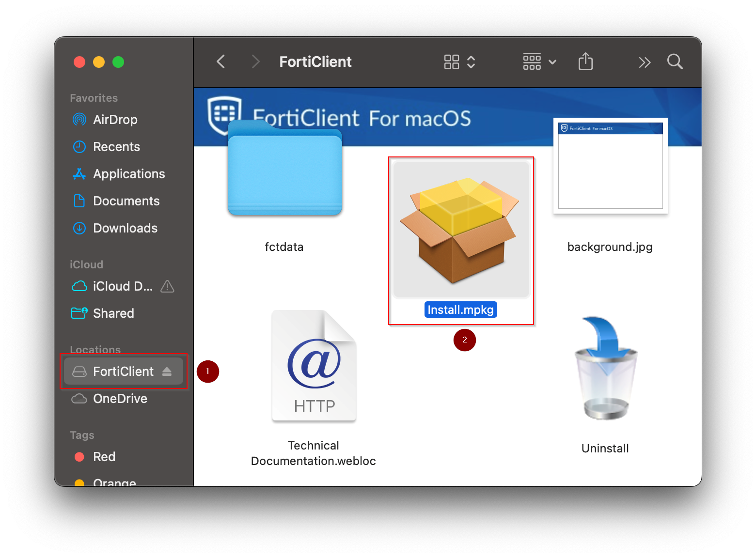Show more toolbar items via double chevron

tap(645, 62)
